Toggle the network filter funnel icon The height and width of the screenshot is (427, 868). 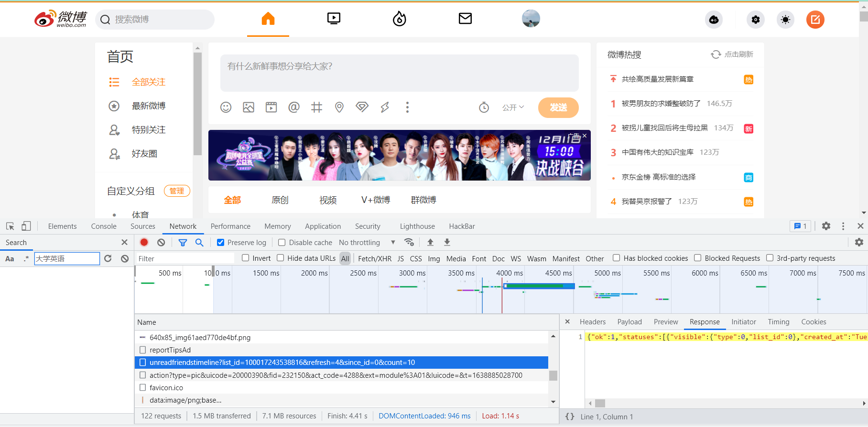[183, 243]
